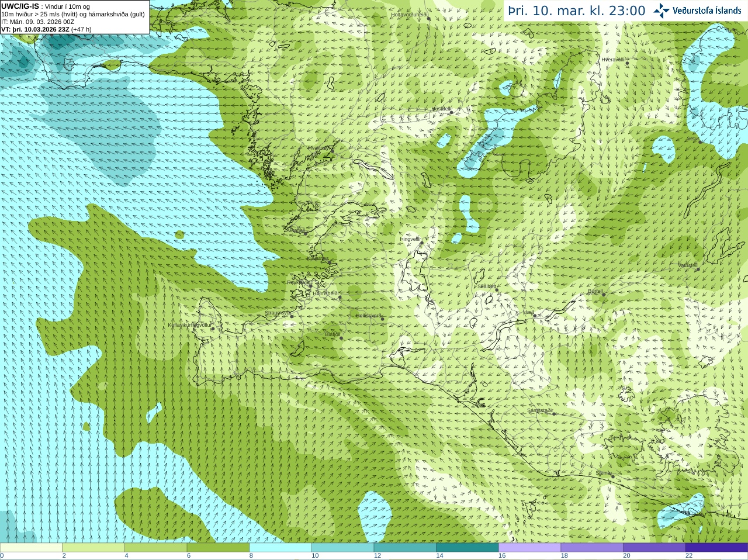748x560 pixels.
Task: Click the Holtavörðuheiði station marker
Action: click(x=428, y=19)
